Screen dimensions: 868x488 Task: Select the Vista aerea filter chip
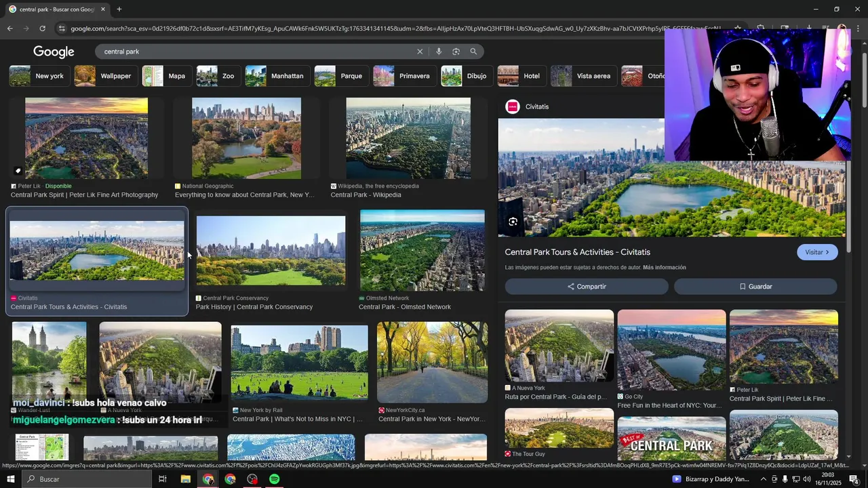tap(584, 76)
